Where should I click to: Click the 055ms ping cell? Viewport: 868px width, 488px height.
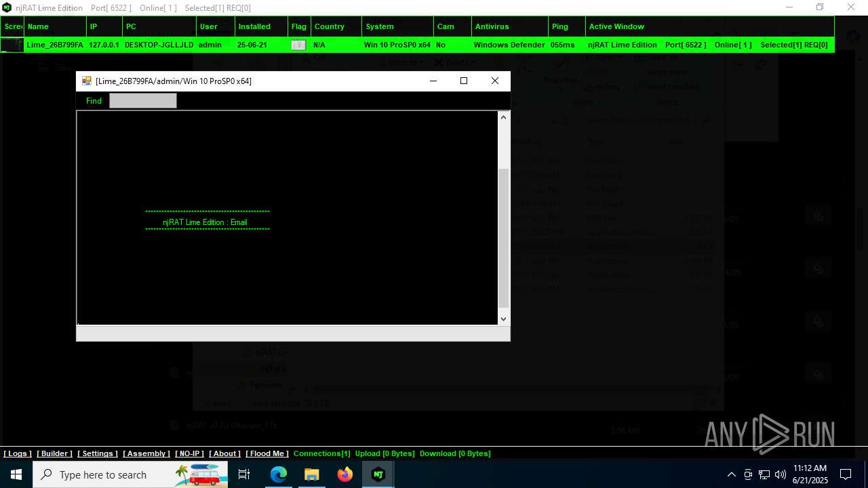click(563, 45)
